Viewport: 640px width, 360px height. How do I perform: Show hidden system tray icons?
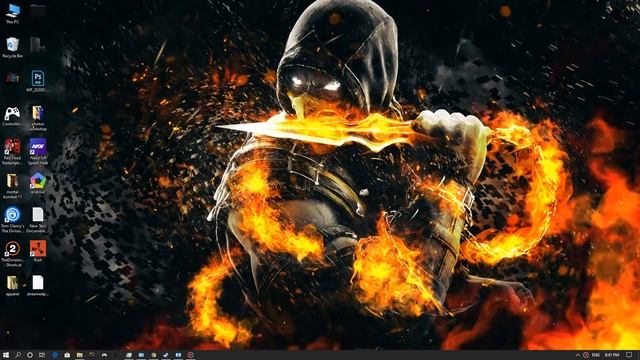[578, 355]
